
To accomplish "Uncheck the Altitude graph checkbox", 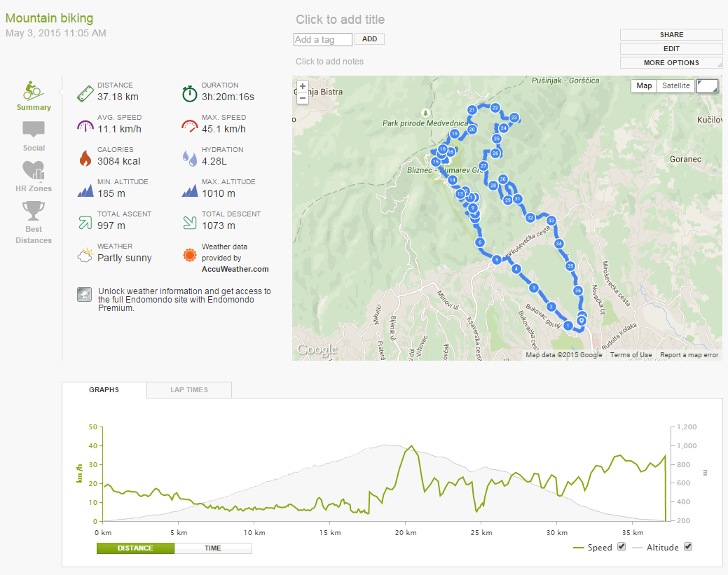I will coord(687,547).
